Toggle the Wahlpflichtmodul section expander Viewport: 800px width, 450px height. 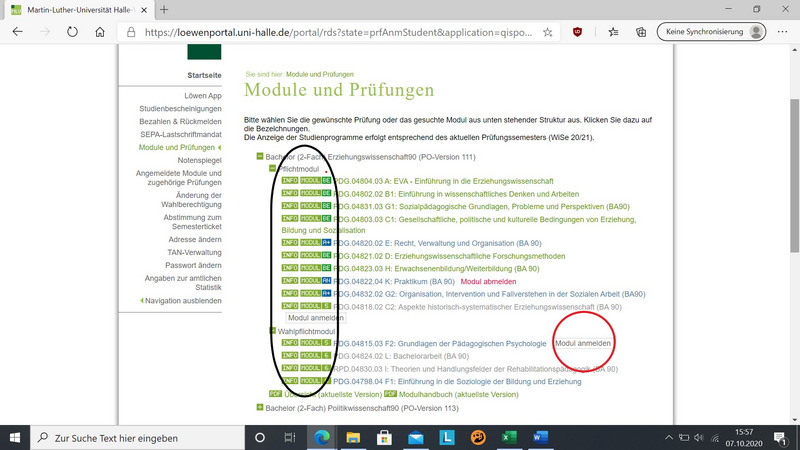(x=273, y=331)
